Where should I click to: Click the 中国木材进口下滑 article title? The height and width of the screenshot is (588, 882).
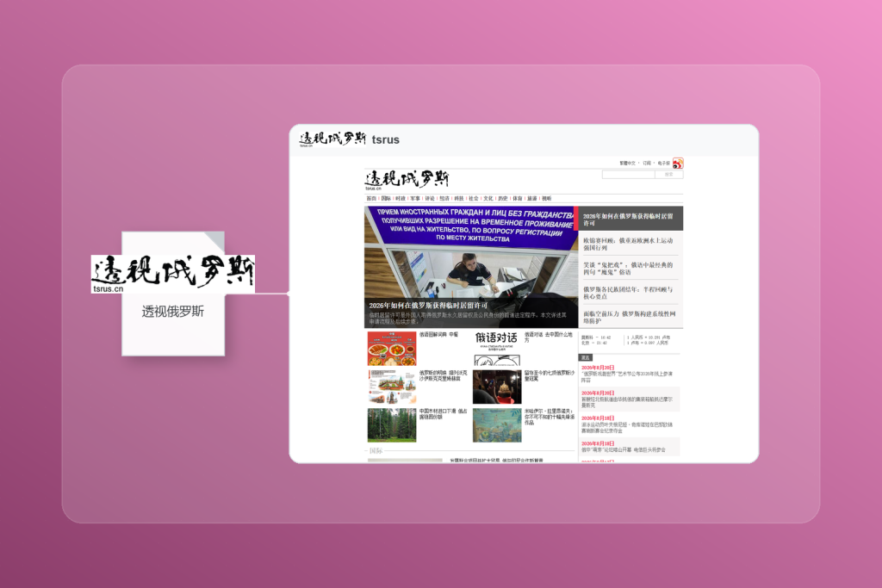click(x=444, y=414)
